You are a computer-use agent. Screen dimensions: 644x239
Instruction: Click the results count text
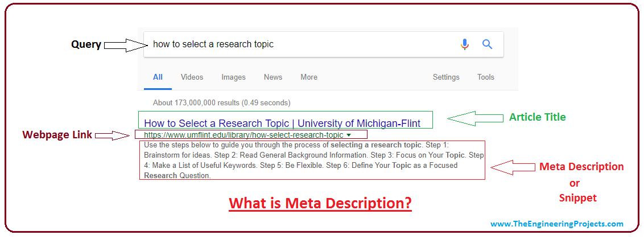click(x=221, y=102)
